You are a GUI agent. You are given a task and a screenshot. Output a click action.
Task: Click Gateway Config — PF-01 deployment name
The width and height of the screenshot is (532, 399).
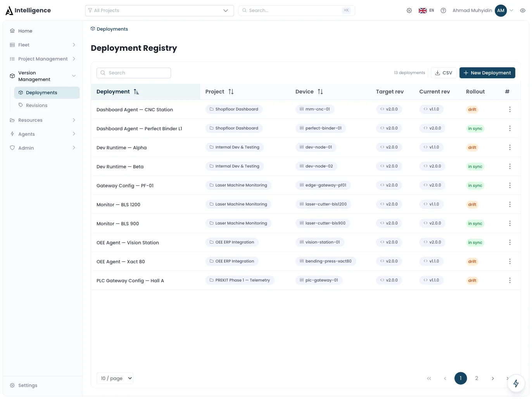tap(125, 186)
